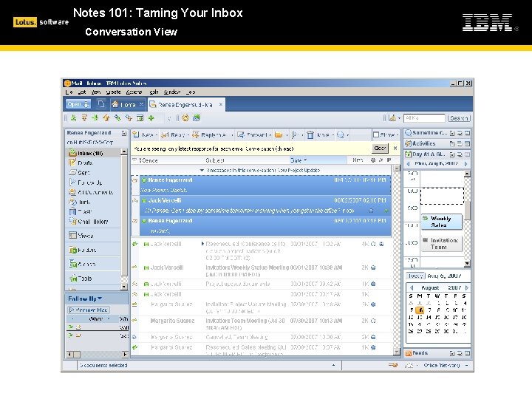Viewport: 532px width, 399px height.
Task: Open the Window menu
Action: tap(171, 92)
